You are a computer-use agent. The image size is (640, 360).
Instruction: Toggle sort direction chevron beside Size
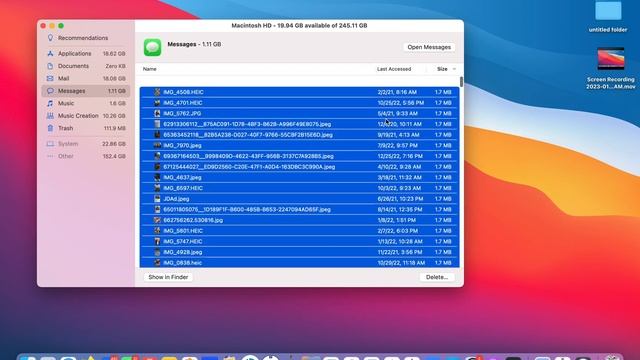(x=454, y=69)
